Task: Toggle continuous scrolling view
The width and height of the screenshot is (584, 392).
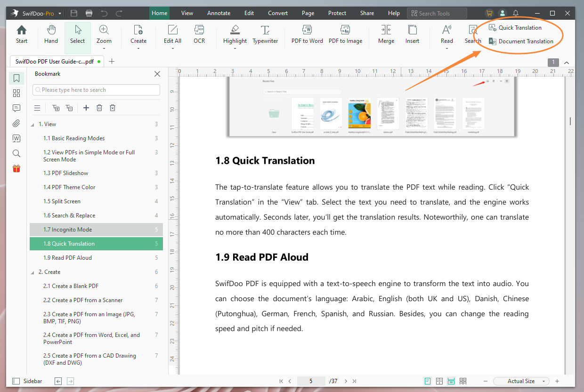Action: pos(451,381)
